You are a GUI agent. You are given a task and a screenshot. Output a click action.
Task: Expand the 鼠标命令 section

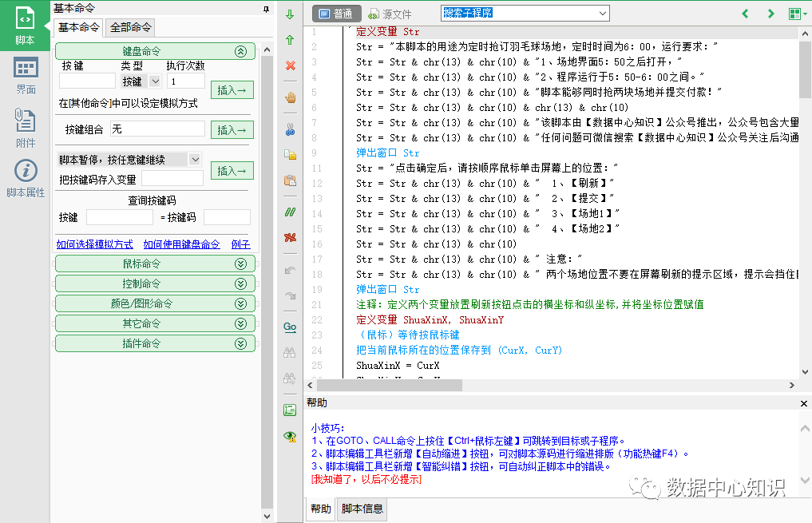tap(241, 264)
